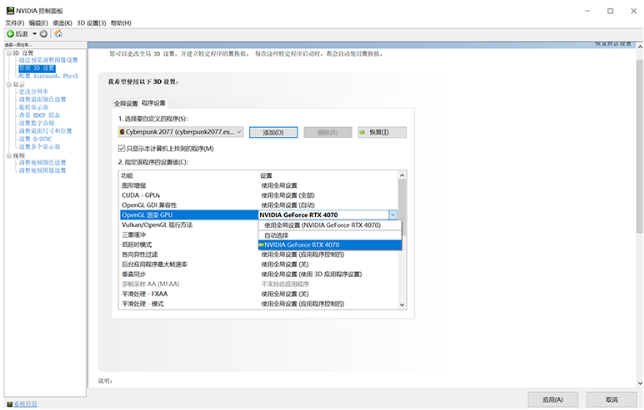Screen dimensions: 644x410
Task: Click system information icon at bottom left
Action: [9, 404]
